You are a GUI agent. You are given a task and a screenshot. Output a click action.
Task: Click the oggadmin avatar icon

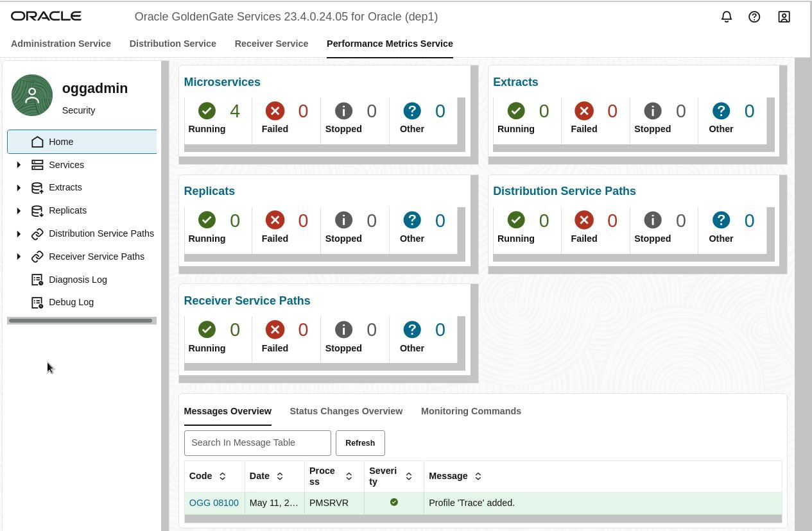[x=32, y=95]
